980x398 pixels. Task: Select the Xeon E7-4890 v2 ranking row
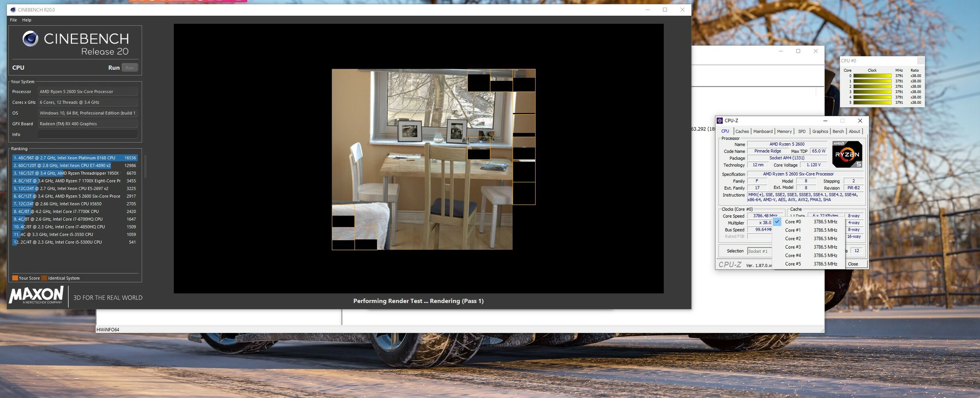click(75, 165)
